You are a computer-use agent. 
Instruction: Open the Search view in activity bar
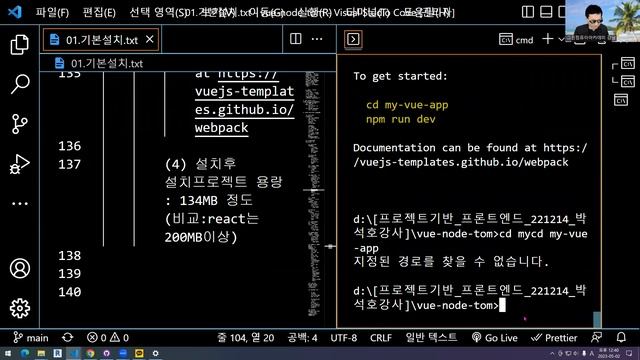[20, 84]
